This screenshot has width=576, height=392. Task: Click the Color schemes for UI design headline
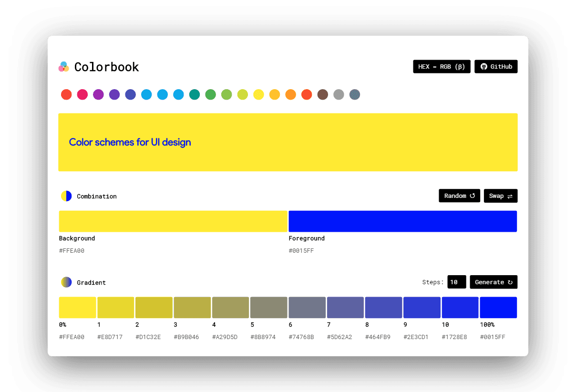click(130, 142)
